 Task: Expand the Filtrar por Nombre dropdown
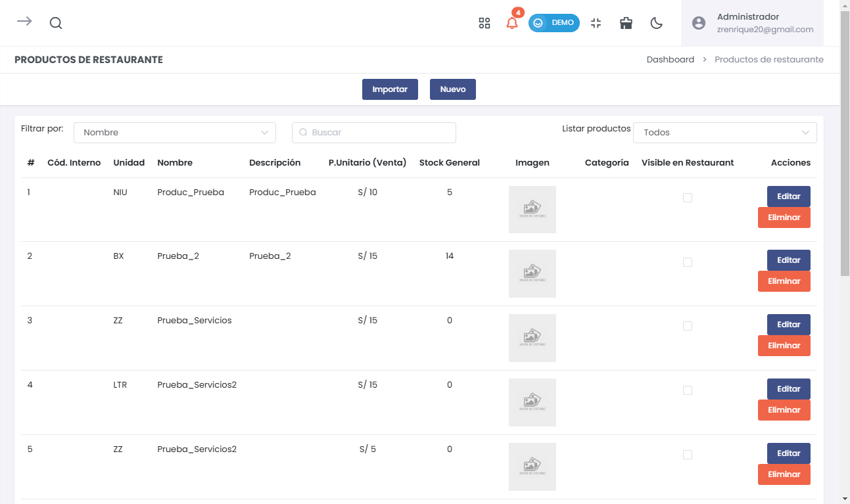coord(175,133)
